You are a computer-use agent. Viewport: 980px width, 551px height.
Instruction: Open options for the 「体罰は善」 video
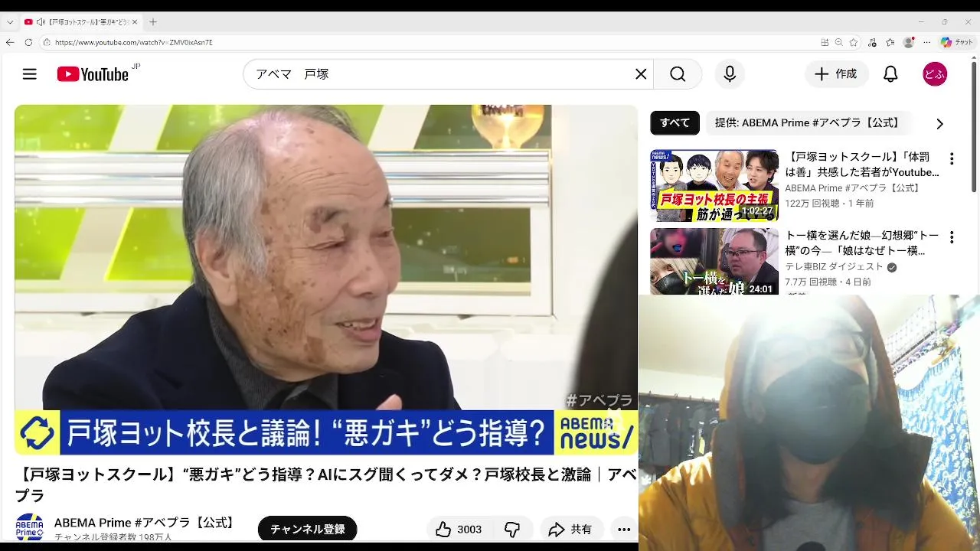click(x=952, y=159)
